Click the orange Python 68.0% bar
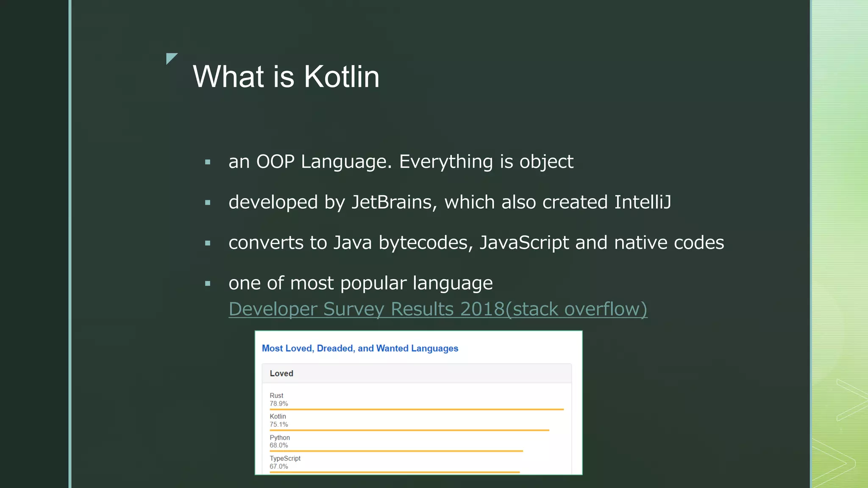 point(396,451)
